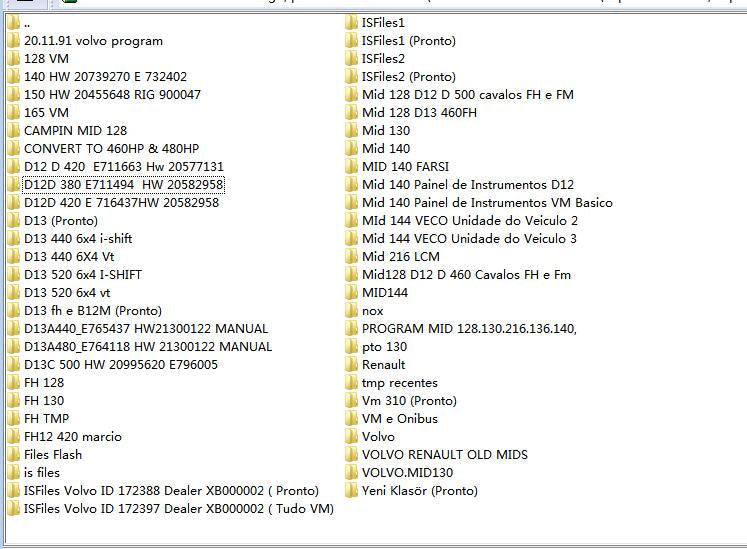Click folder icon next to 'Files Flash'
Viewport: 747px width, 549px height.
point(13,455)
